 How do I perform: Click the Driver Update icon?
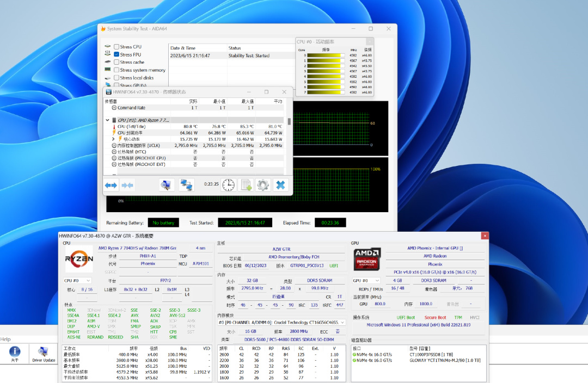click(44, 353)
